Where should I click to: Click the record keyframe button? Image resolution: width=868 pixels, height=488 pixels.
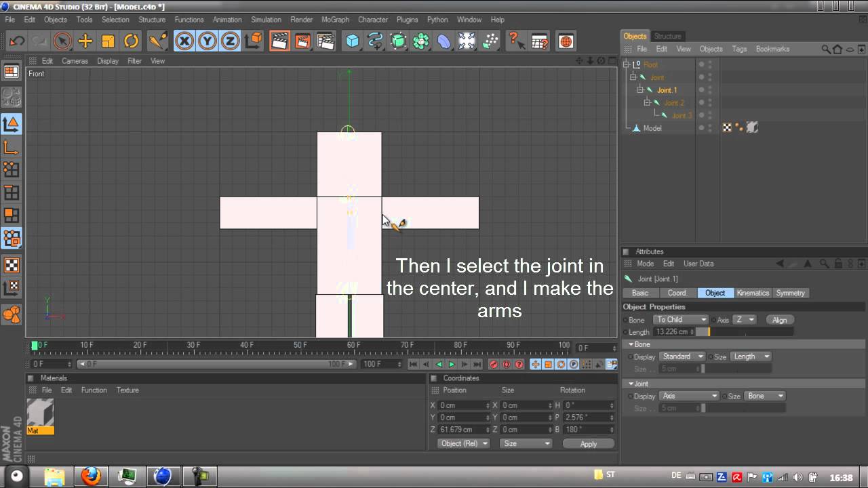[x=494, y=365]
